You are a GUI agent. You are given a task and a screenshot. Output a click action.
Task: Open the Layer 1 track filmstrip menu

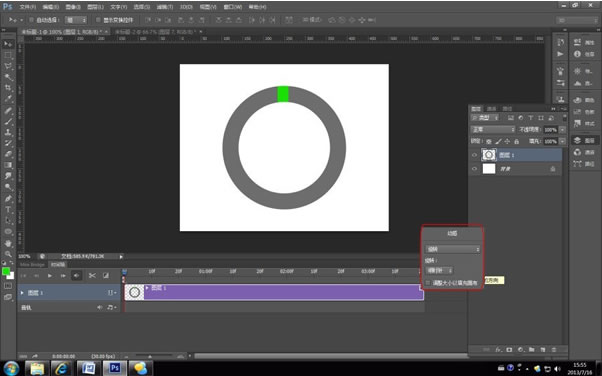[112, 293]
